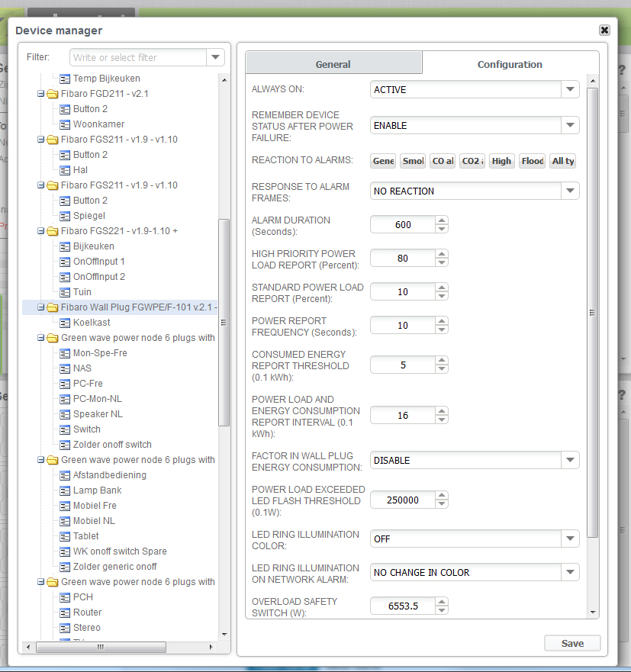This screenshot has height=672, width=631.
Task: Click folder icon of Fibaro FGD211
Action: coord(53,94)
